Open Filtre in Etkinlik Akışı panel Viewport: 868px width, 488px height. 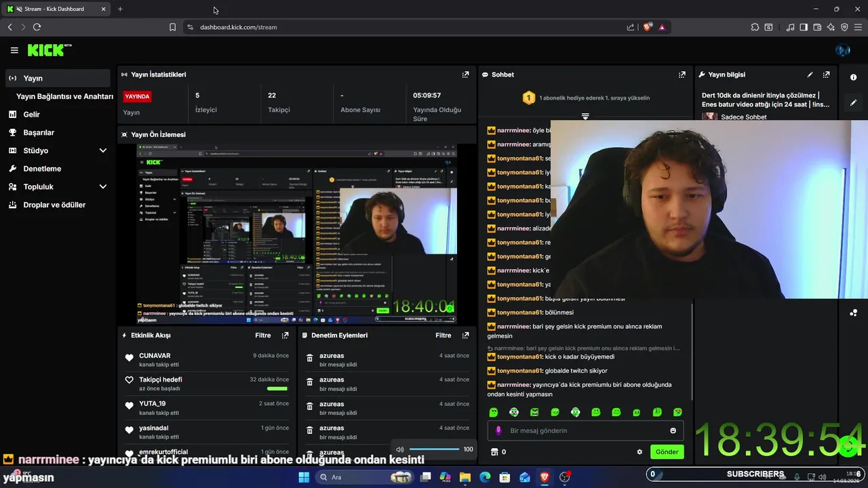262,335
